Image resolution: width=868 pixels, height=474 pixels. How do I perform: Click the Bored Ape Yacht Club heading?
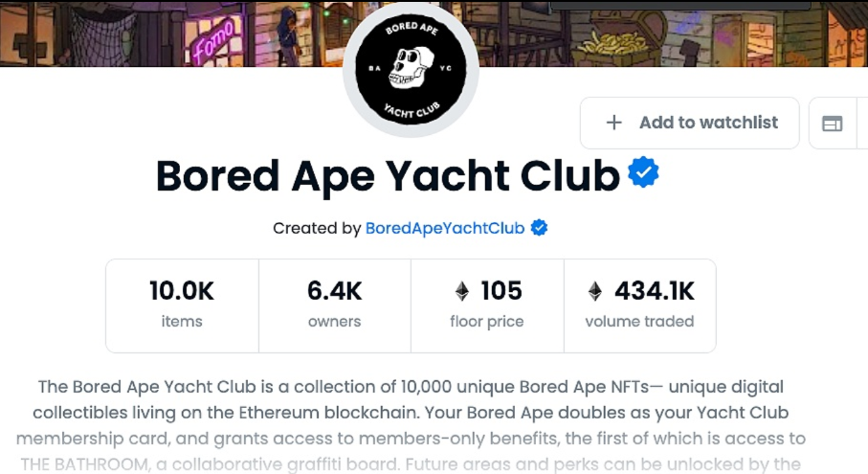[x=388, y=176]
